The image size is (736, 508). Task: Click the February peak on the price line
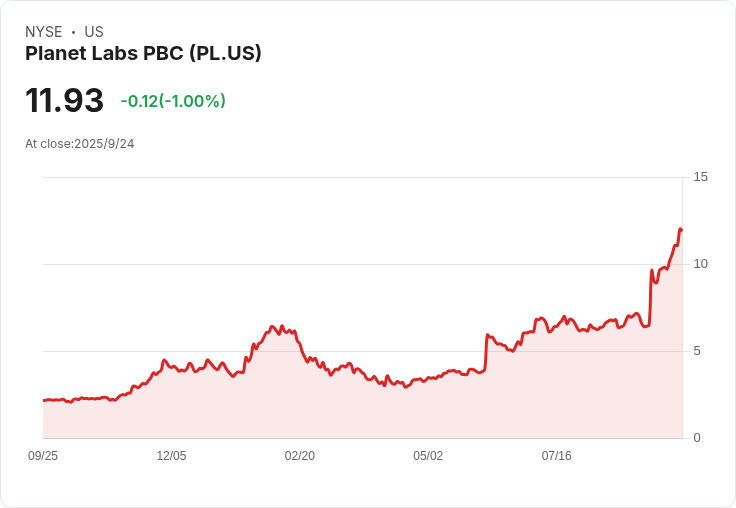pyautogui.click(x=272, y=327)
